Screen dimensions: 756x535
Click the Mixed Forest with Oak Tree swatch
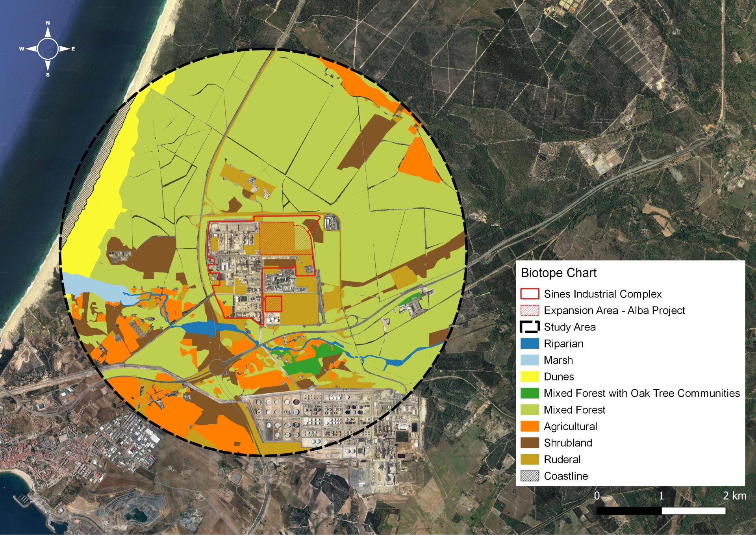coord(530,393)
